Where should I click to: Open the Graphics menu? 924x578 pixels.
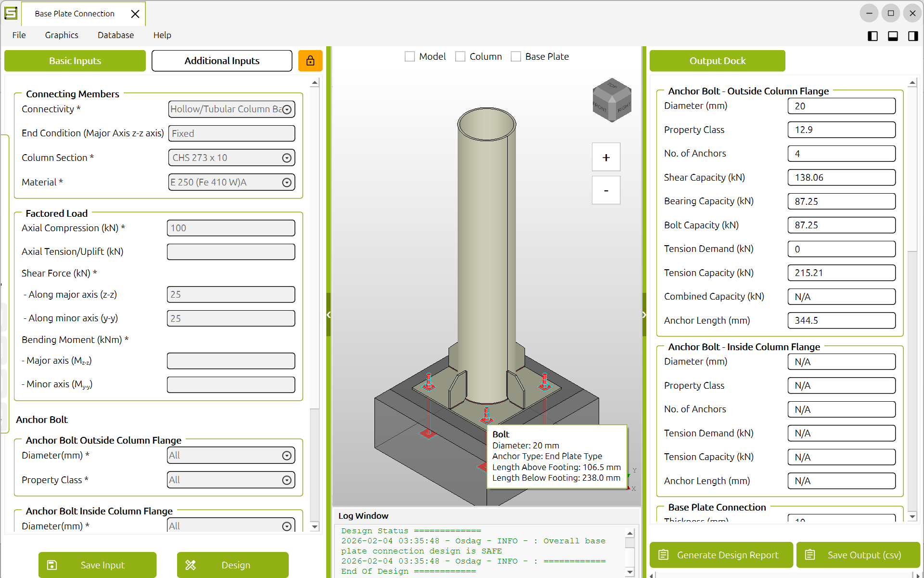(62, 35)
